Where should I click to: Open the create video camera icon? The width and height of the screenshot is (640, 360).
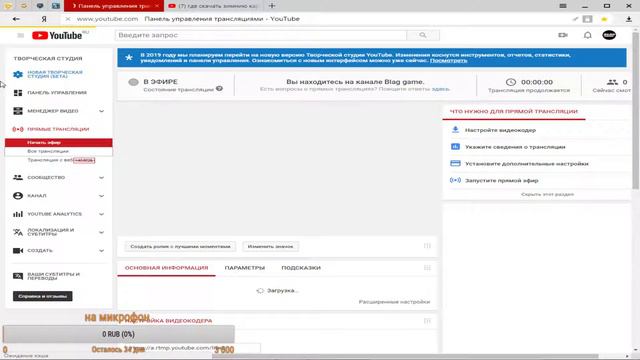(563, 36)
